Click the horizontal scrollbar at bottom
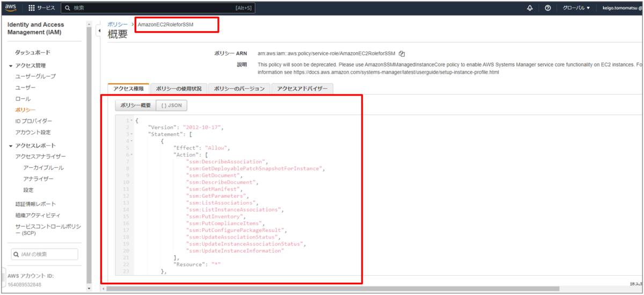Image resolution: width=644 pixels, height=295 pixels. click(333, 289)
